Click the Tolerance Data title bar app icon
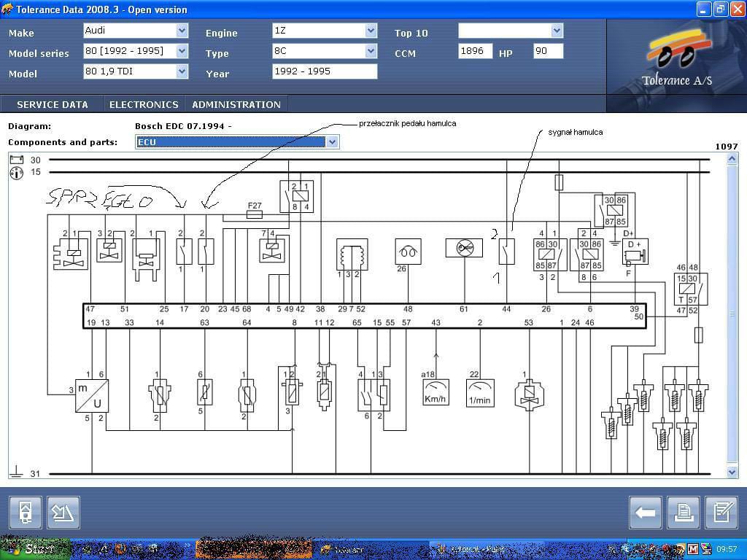This screenshot has width=747, height=560. [x=7, y=9]
